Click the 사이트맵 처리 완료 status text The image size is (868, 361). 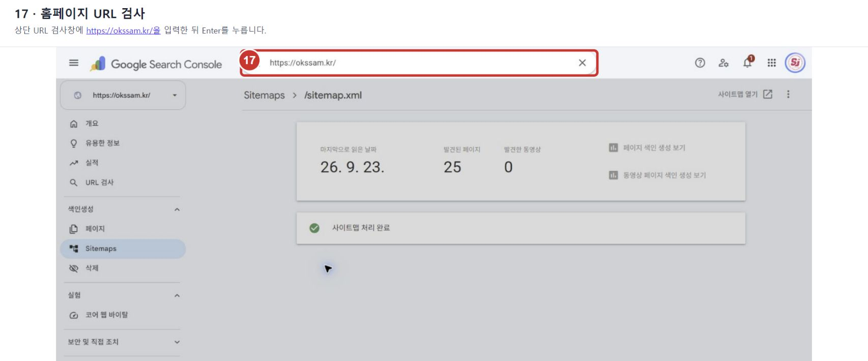tap(361, 228)
